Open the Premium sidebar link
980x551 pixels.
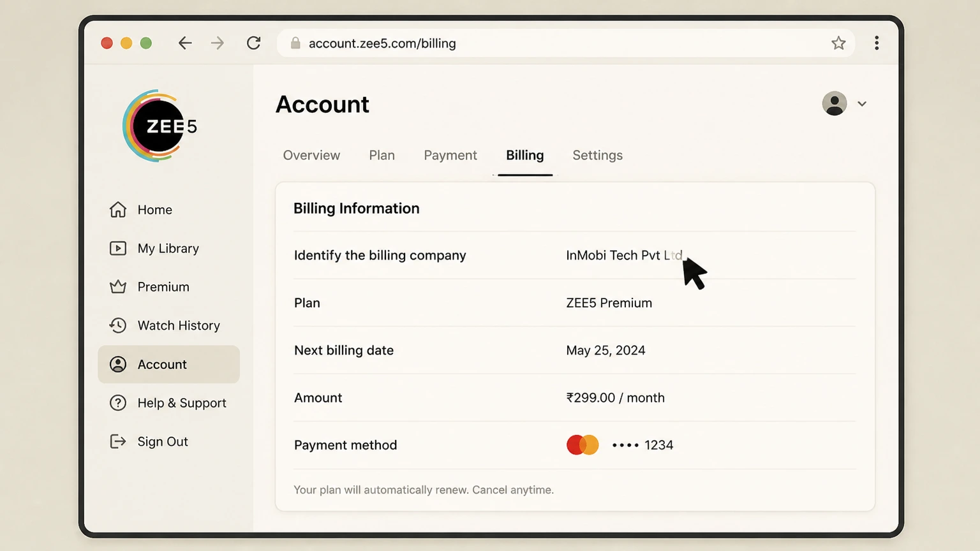click(163, 287)
